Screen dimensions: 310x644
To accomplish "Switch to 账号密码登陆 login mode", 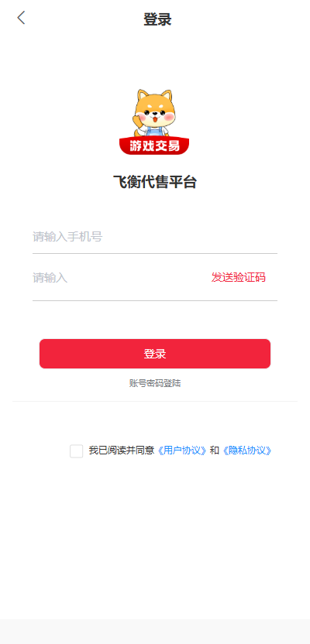I will 155,384.
